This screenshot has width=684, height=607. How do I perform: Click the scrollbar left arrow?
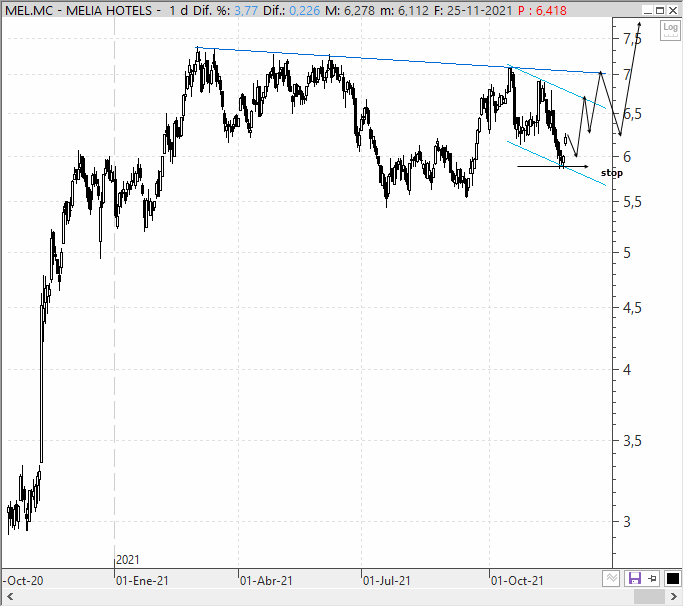click(10, 597)
